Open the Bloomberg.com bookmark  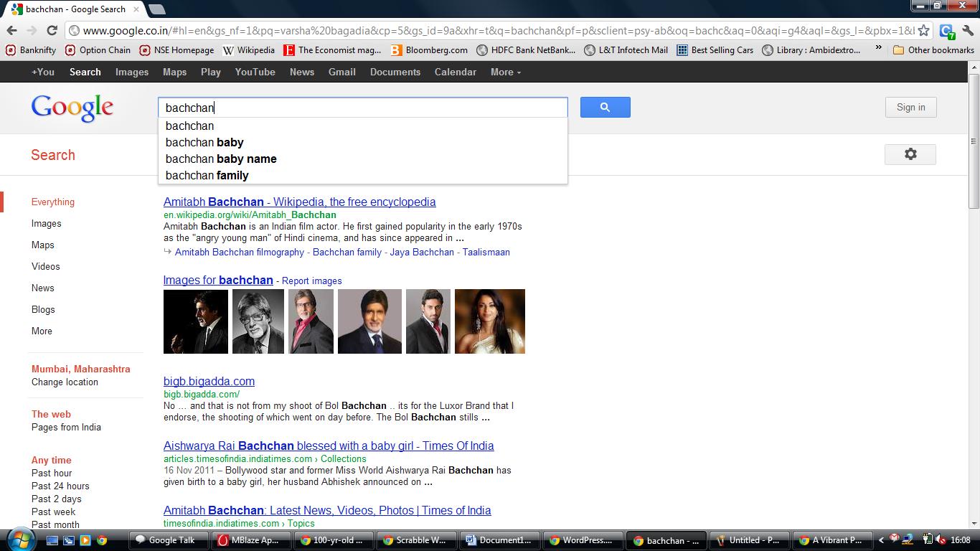(429, 50)
